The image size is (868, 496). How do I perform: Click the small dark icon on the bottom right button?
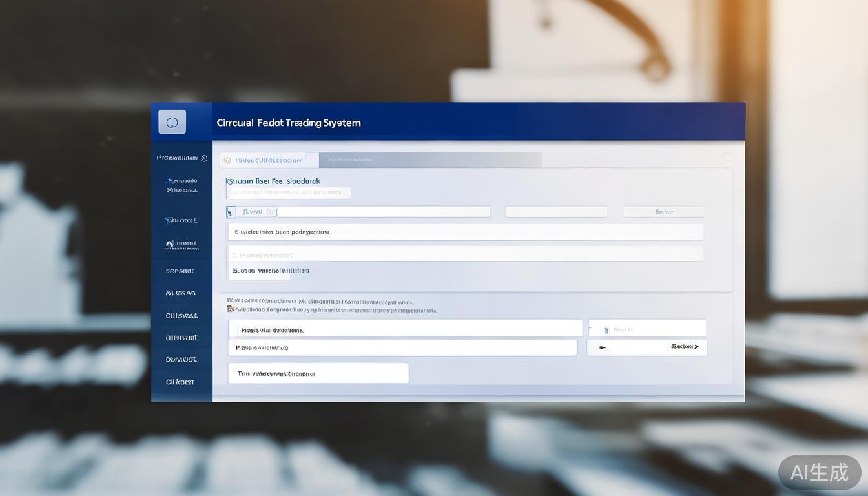603,347
